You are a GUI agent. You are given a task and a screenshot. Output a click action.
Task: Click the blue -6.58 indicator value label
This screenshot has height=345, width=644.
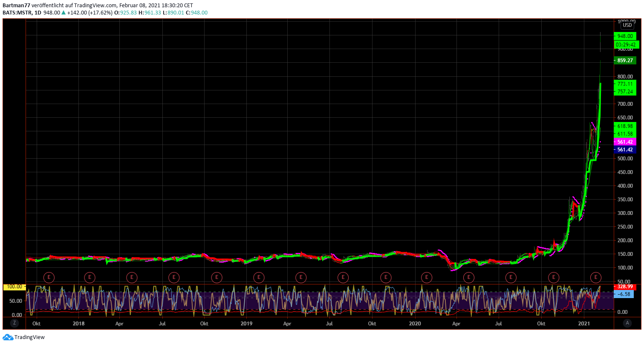624,294
